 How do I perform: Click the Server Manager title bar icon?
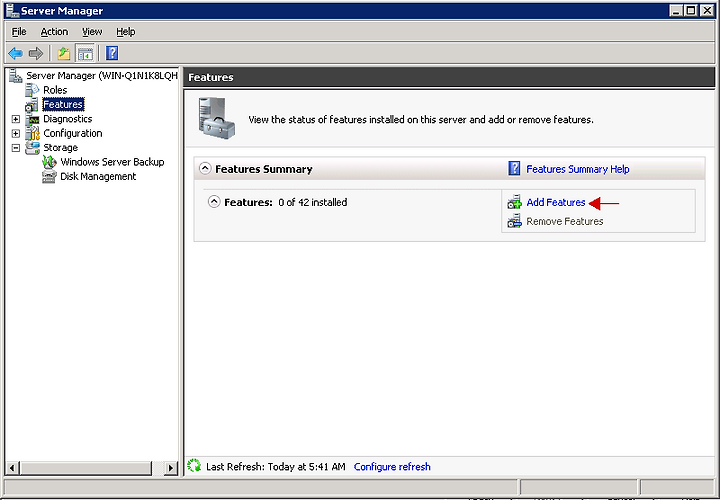[12, 11]
